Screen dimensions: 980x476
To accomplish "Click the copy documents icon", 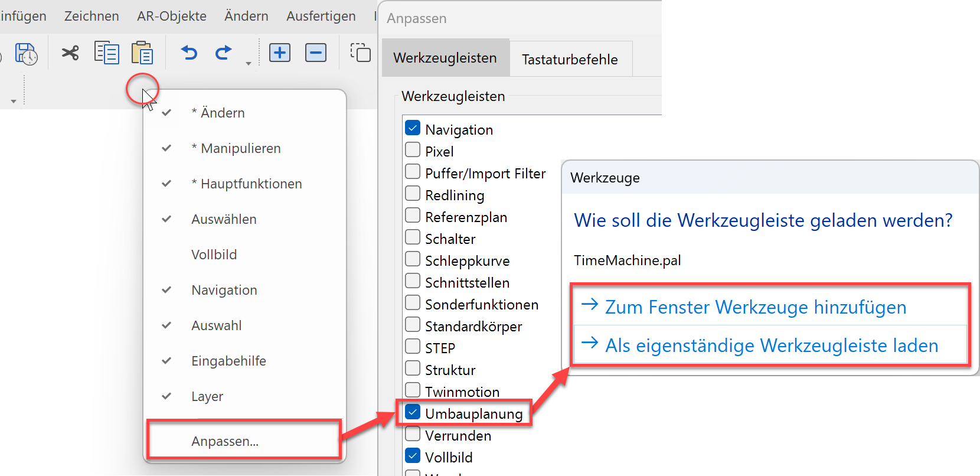I will point(107,53).
